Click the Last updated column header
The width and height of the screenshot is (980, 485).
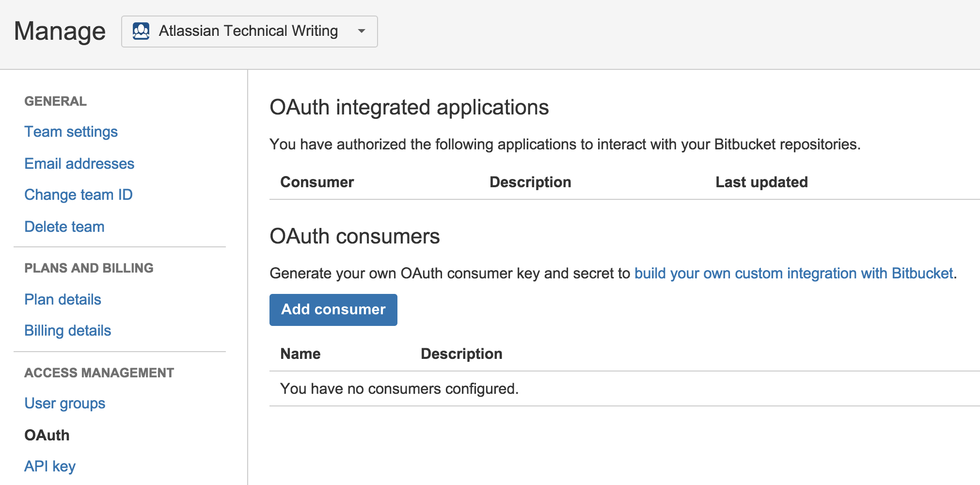tap(761, 182)
